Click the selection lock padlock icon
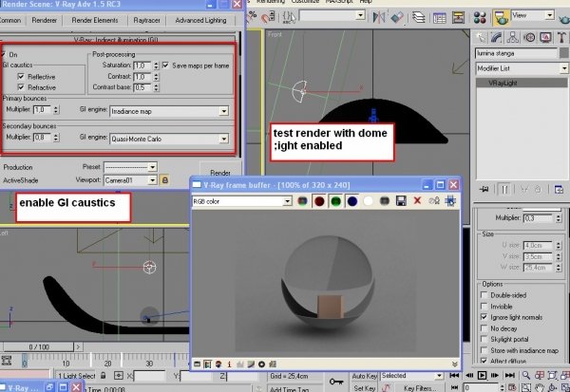 104,375
